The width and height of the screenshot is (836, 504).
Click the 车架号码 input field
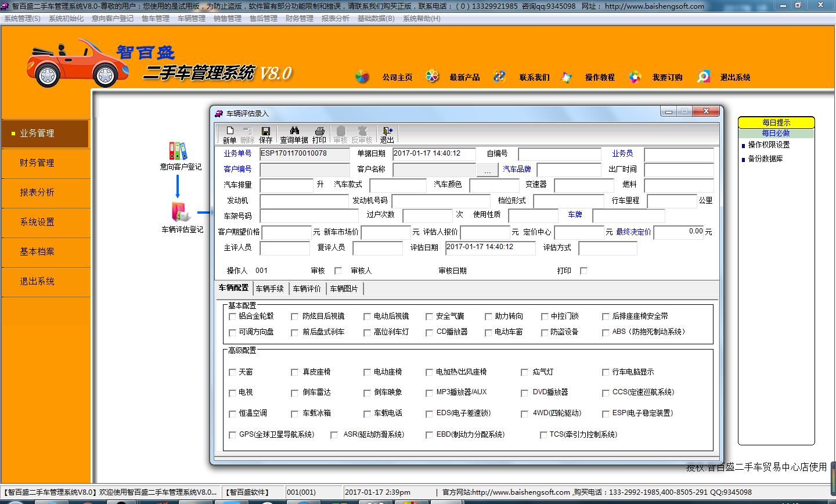point(309,216)
